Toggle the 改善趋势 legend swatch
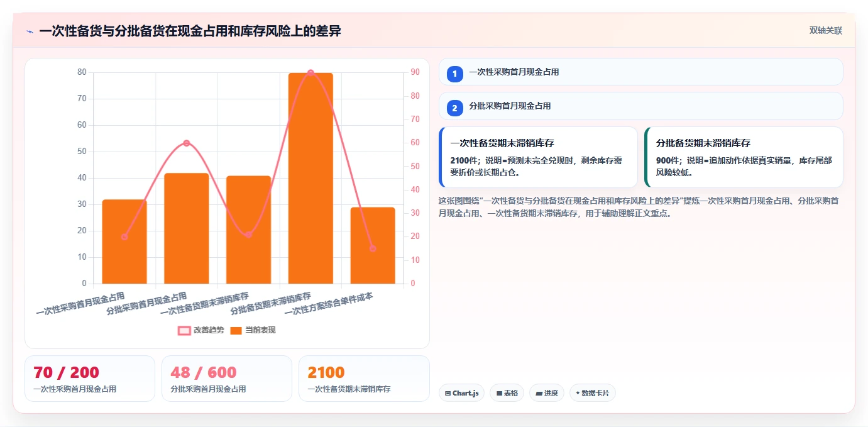Screen dimensions: 868x427 click(184, 330)
